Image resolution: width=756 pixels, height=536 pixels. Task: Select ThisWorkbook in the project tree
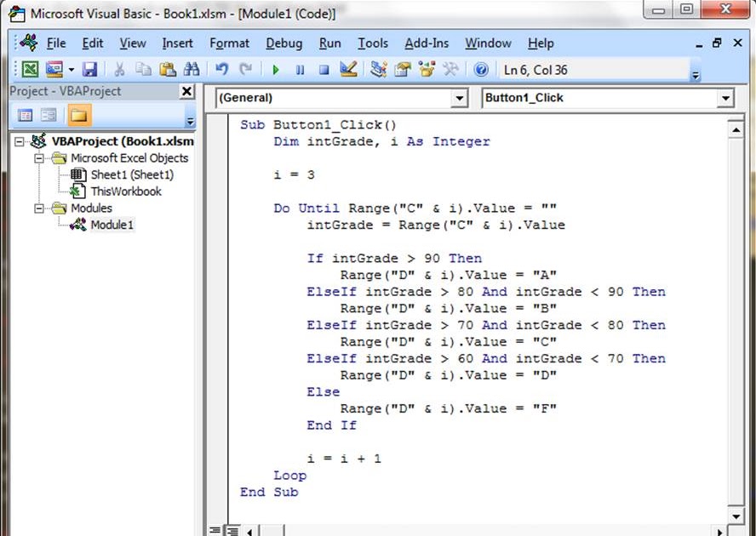coord(124,191)
